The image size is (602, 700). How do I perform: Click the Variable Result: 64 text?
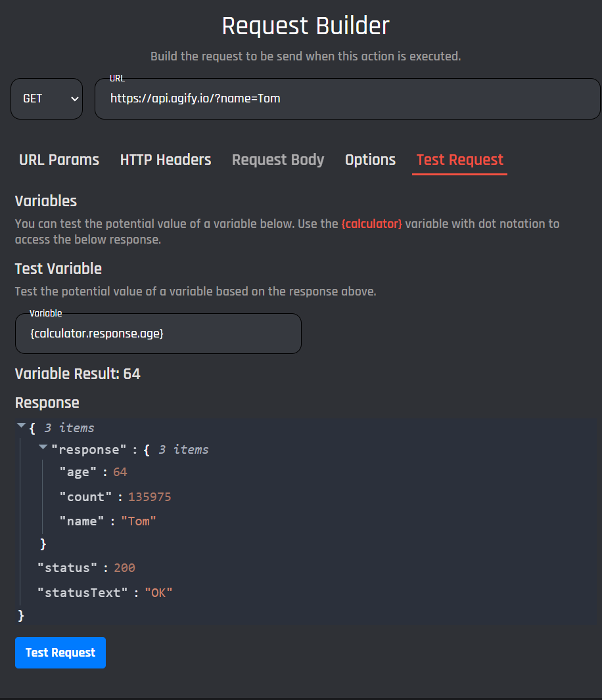point(78,374)
